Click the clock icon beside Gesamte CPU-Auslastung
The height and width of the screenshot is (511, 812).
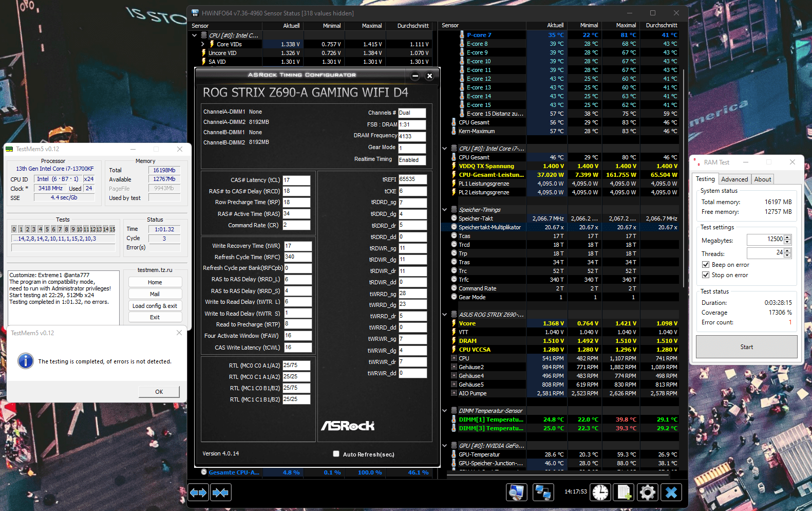click(204, 472)
